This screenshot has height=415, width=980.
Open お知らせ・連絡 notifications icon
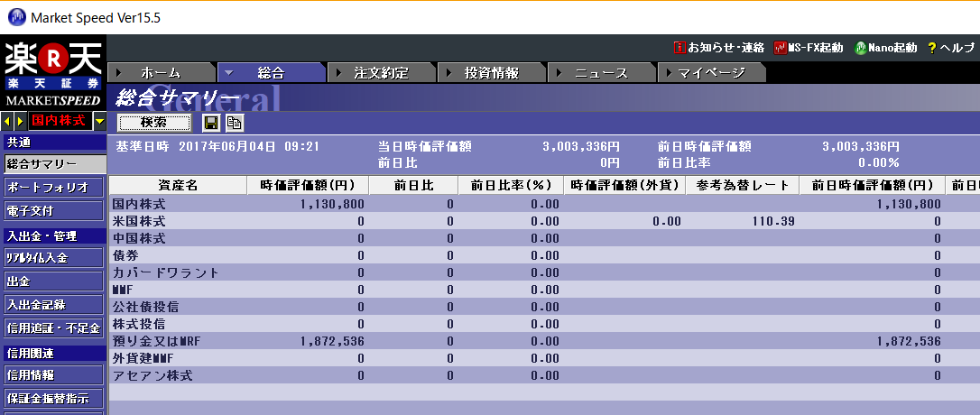point(680,48)
